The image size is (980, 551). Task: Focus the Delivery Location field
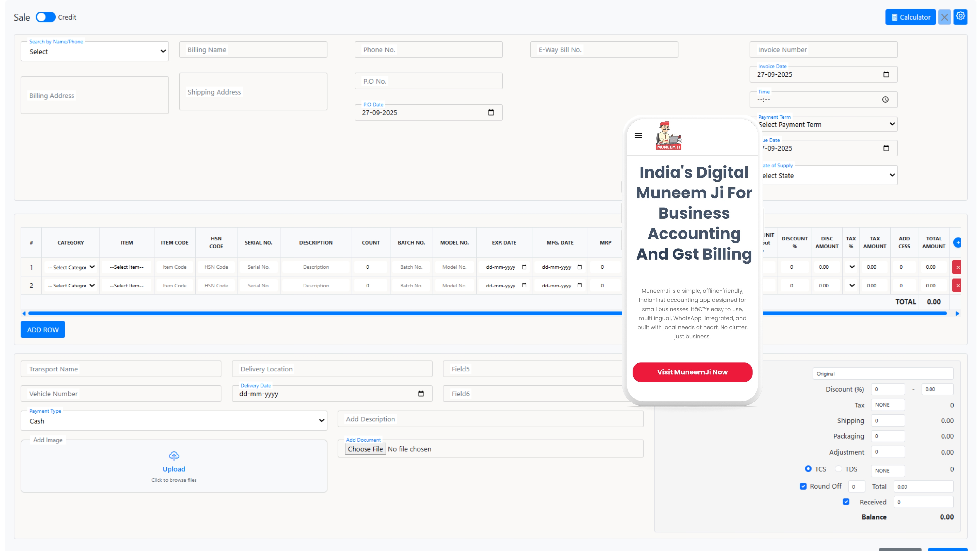[x=332, y=369]
